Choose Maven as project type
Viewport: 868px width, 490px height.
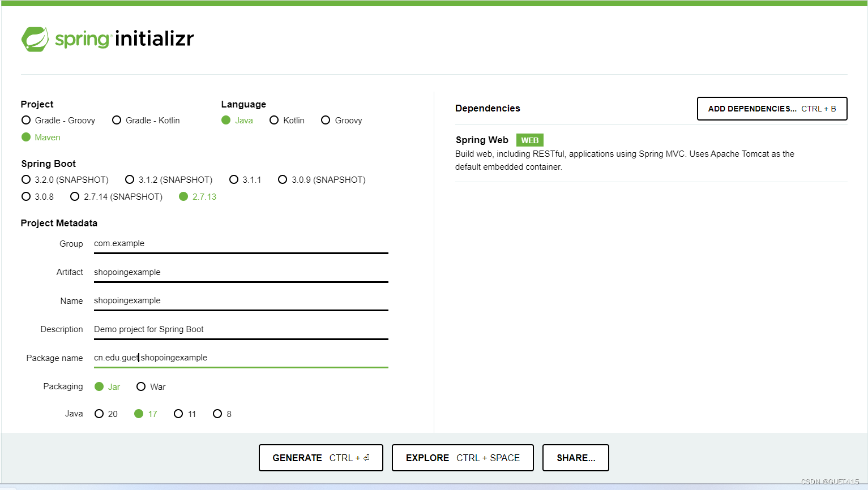[x=41, y=137]
